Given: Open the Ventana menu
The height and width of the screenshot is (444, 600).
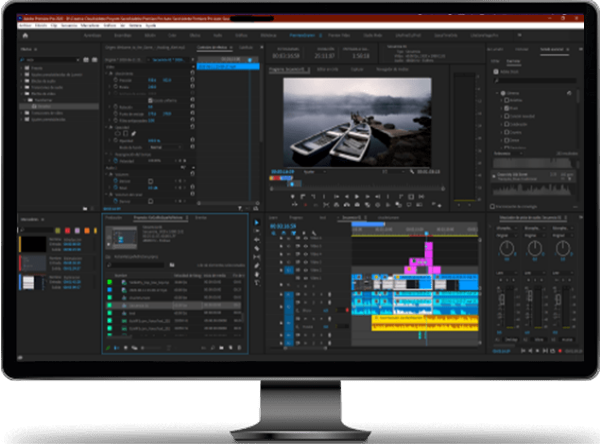Looking at the screenshot, I should (x=135, y=25).
